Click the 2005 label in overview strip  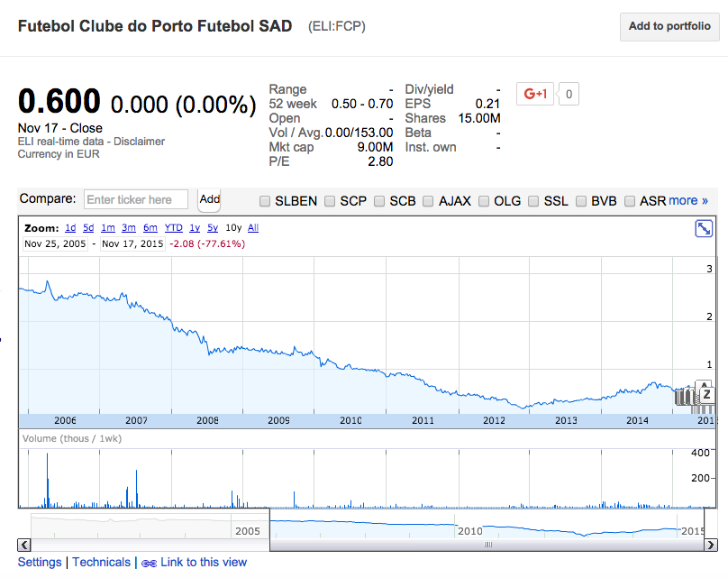tap(248, 531)
